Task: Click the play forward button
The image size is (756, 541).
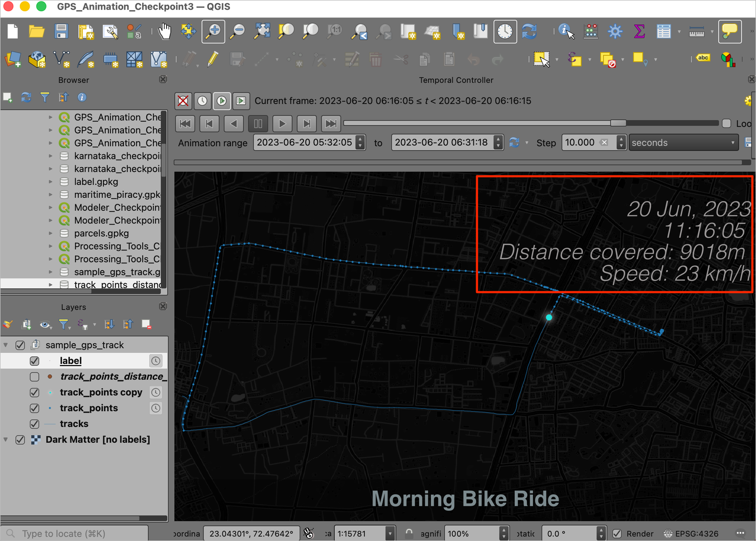Action: coord(282,123)
